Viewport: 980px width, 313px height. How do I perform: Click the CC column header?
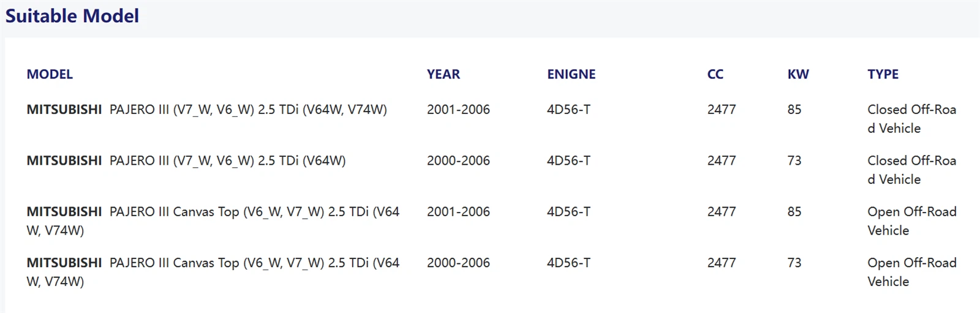(715, 74)
